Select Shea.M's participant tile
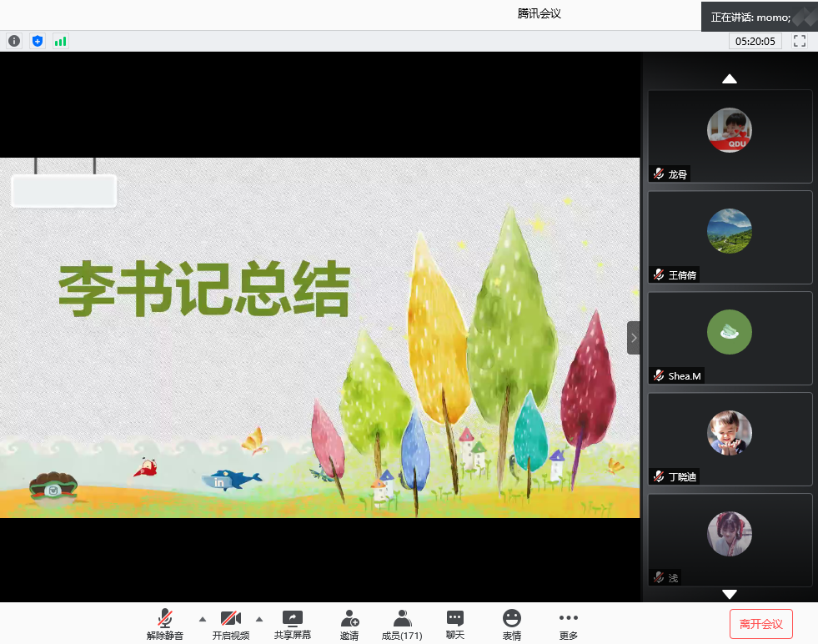 [730, 338]
